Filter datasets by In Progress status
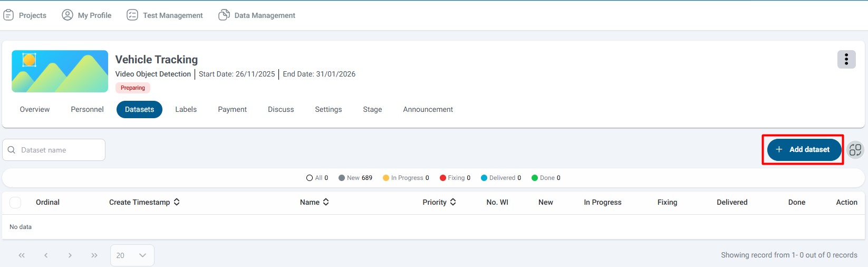This screenshot has height=267, width=868. pos(406,178)
